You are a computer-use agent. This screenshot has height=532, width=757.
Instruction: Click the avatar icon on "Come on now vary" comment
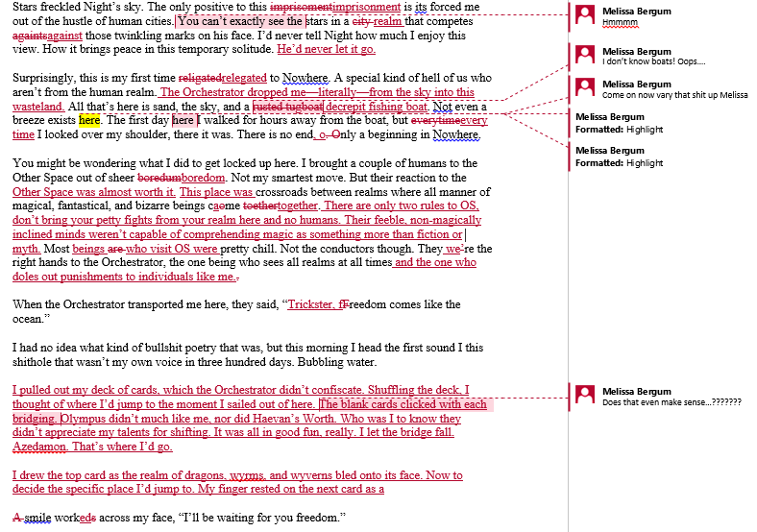click(586, 88)
